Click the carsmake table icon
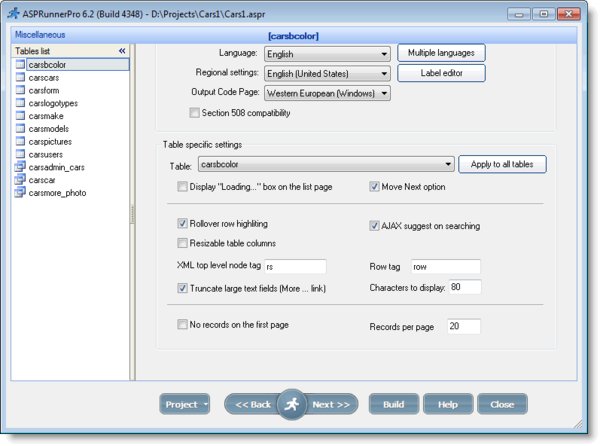The height and width of the screenshot is (446, 600). [20, 116]
